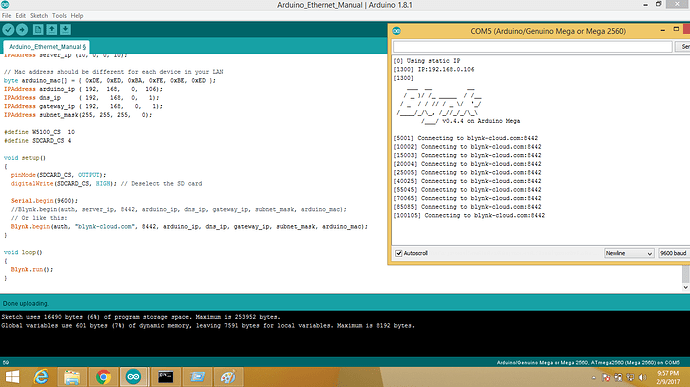Open the Command Prompt taskbar icon
Image resolution: width=690 pixels, height=387 pixels.
click(165, 377)
